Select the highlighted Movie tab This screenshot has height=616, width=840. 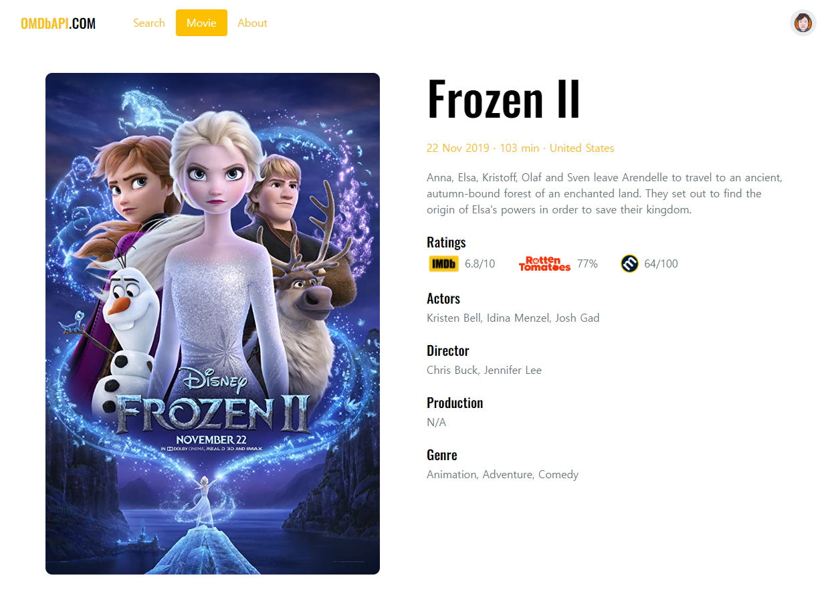point(201,23)
